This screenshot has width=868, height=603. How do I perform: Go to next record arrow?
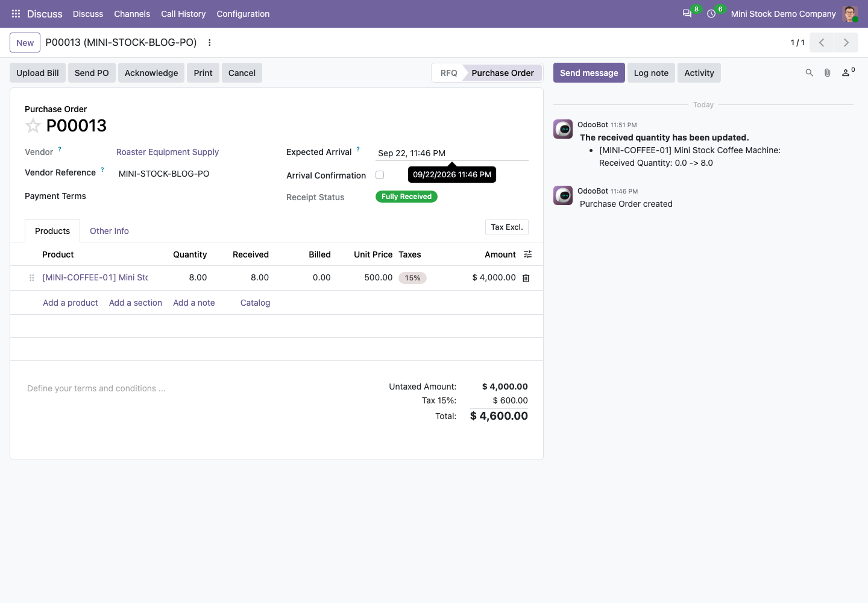846,43
